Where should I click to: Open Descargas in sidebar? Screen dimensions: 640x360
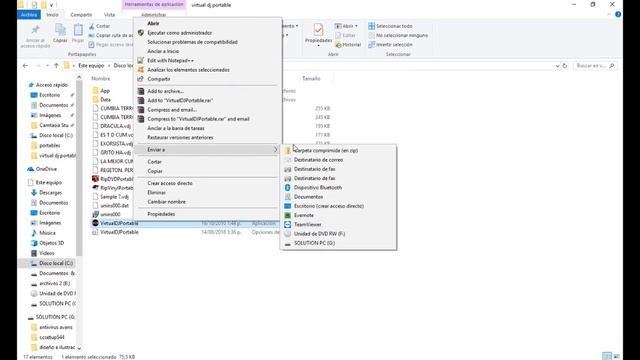coord(51,193)
